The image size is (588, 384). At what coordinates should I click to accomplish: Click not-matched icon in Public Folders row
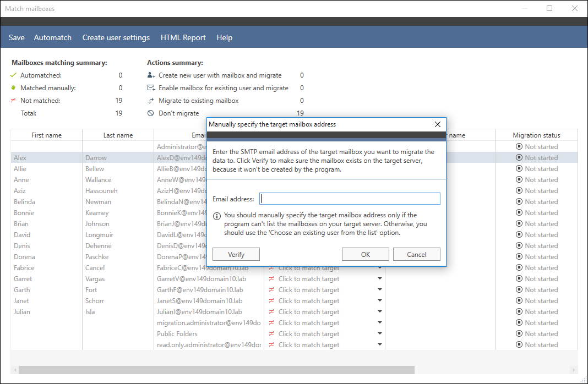(x=271, y=333)
